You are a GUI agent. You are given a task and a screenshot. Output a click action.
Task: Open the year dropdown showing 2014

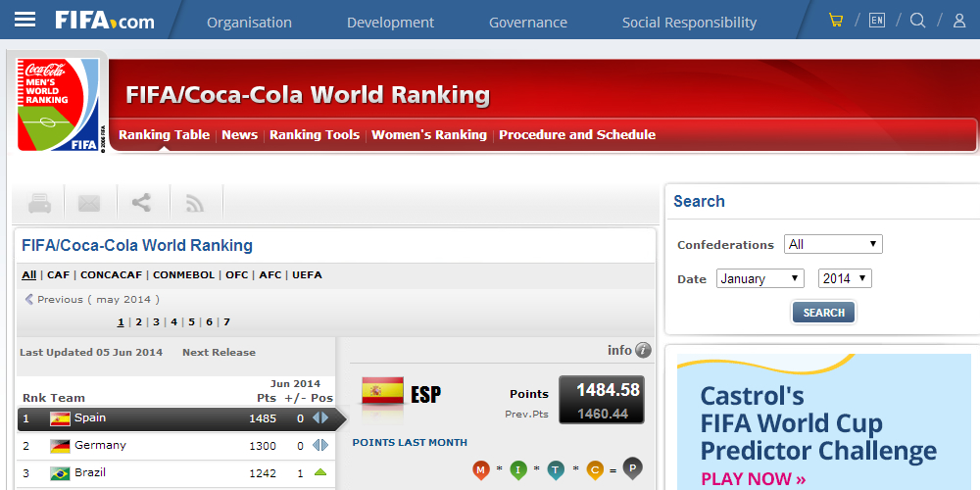point(844,278)
